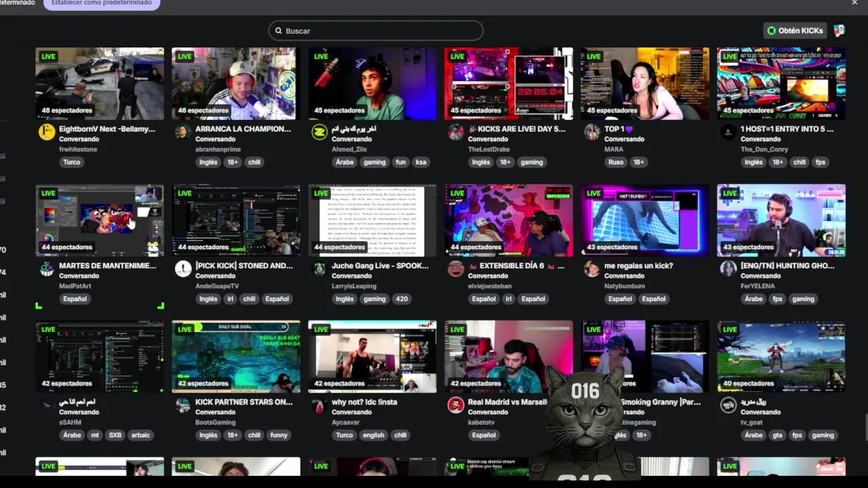Image resolution: width=868 pixels, height=488 pixels.
Task: Open MARTES DE MANTENIMIENTO stream thumbnail
Action: (x=100, y=220)
